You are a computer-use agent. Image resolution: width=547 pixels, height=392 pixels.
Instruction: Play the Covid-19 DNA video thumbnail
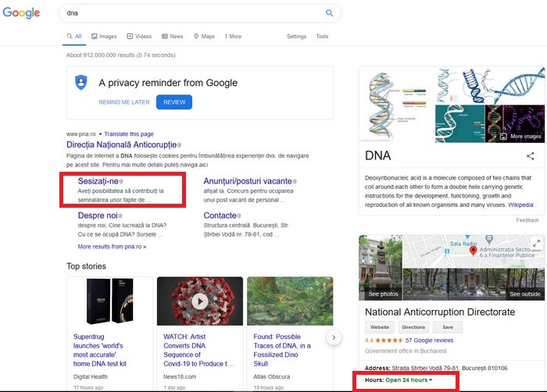(x=200, y=301)
